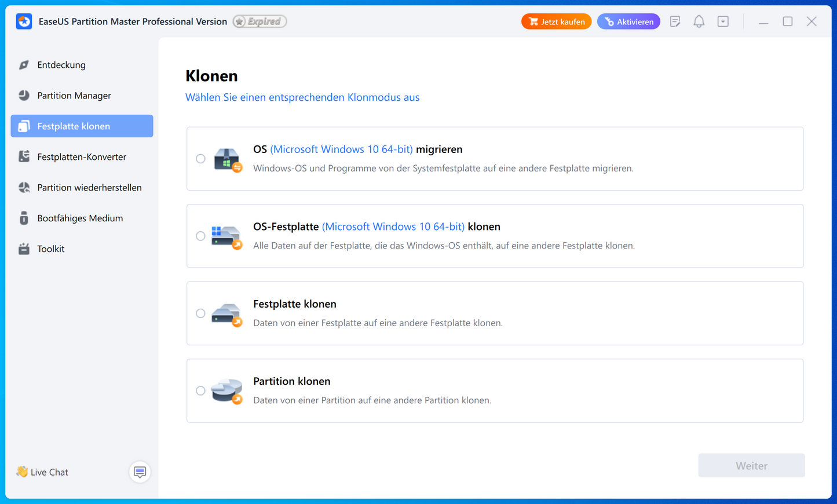Click the waving hand Live Chat icon

(22, 472)
